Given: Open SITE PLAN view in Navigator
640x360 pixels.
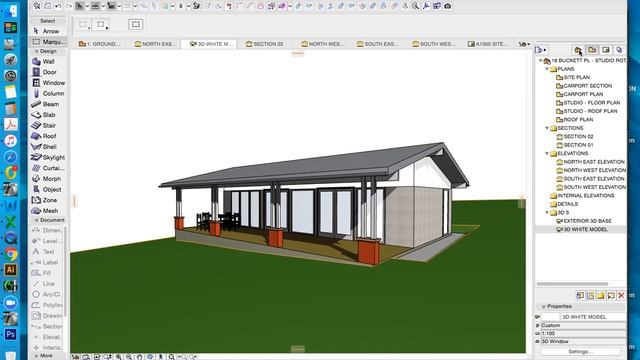Looking at the screenshot, I should click(x=573, y=77).
